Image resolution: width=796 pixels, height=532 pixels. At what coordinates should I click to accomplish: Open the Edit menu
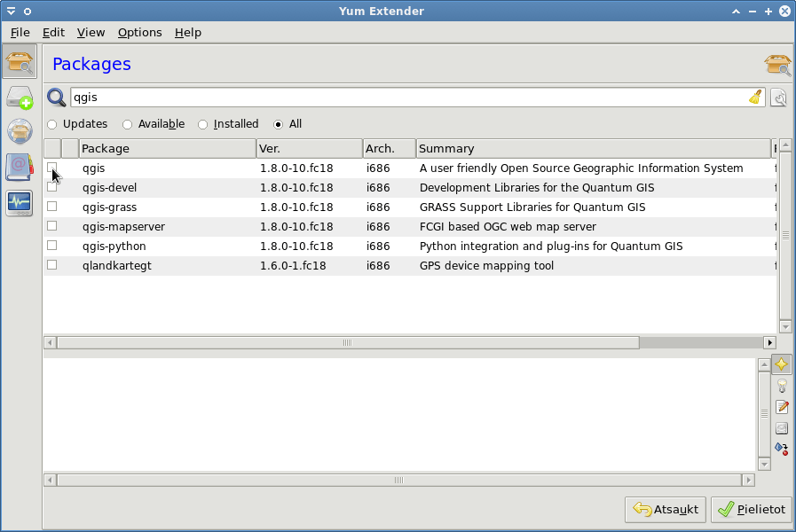[53, 33]
